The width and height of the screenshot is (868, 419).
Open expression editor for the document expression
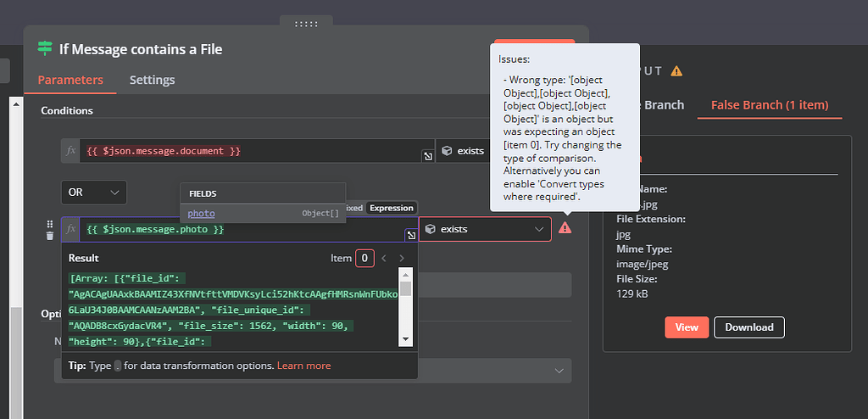428,155
